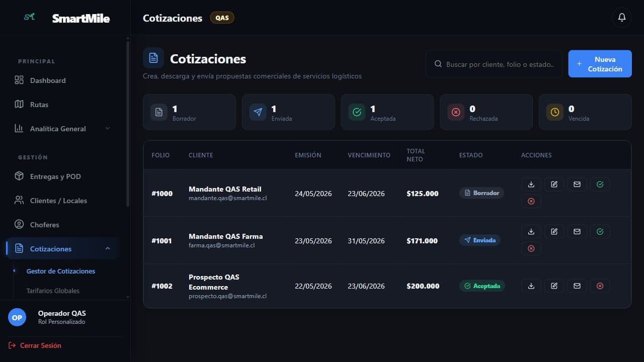Click the Nueva Cotización button
The width and height of the screenshot is (644, 362).
(x=600, y=64)
